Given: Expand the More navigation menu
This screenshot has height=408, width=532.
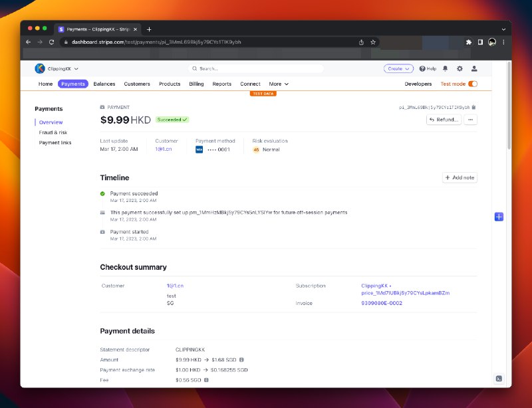Looking at the screenshot, I should [x=279, y=84].
